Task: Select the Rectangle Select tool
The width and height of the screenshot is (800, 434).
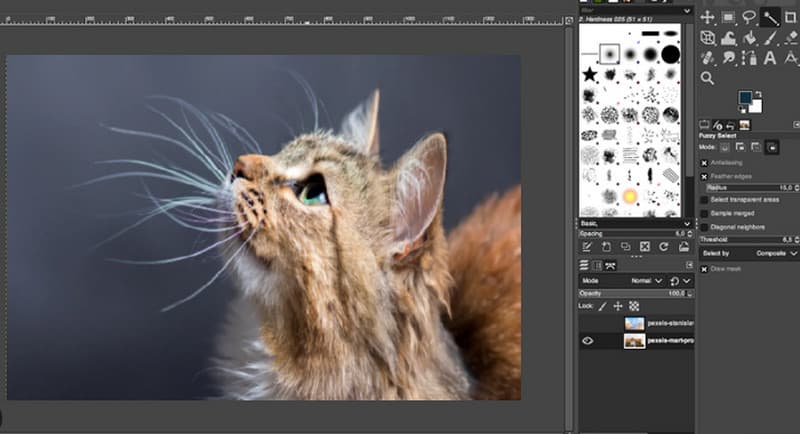Action: 728,17
